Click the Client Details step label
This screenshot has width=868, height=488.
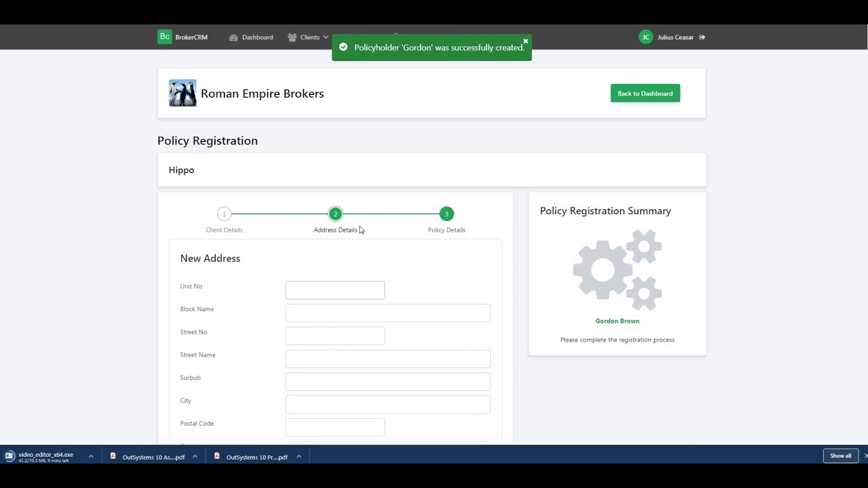coord(224,230)
